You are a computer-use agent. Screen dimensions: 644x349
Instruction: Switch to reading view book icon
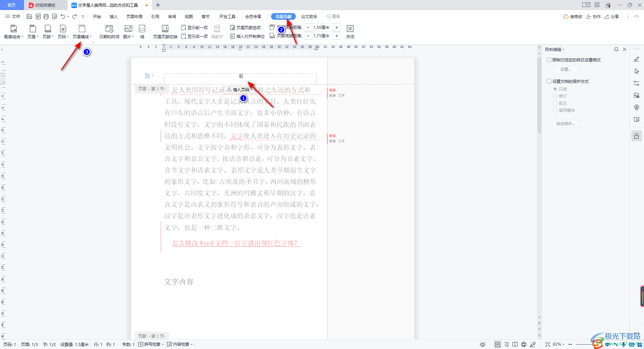pos(515,344)
